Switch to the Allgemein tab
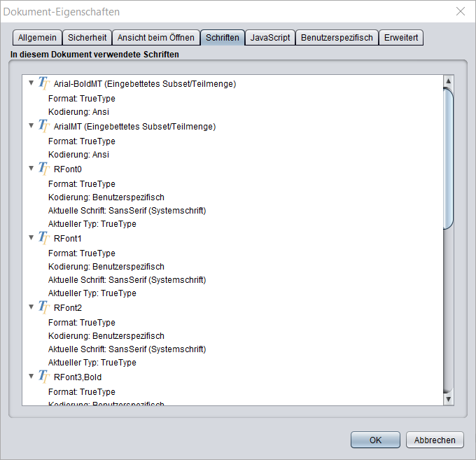476x460 pixels. click(37, 38)
